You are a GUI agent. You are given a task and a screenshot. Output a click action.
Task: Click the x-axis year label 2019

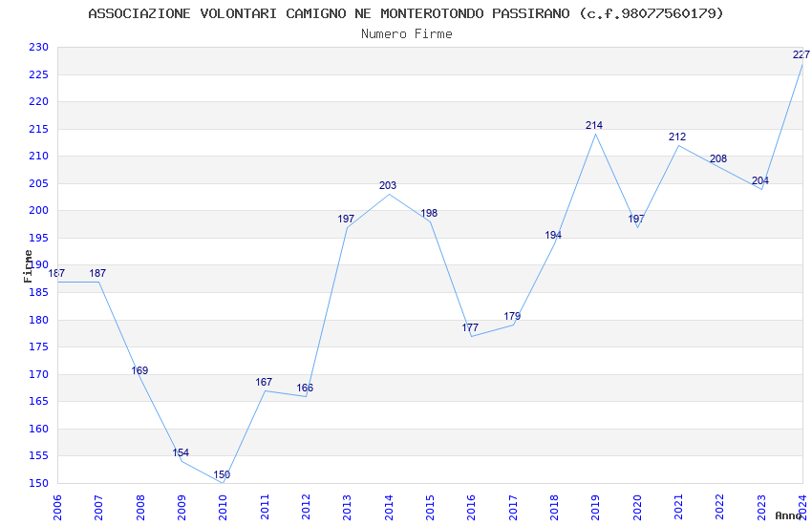click(595, 508)
